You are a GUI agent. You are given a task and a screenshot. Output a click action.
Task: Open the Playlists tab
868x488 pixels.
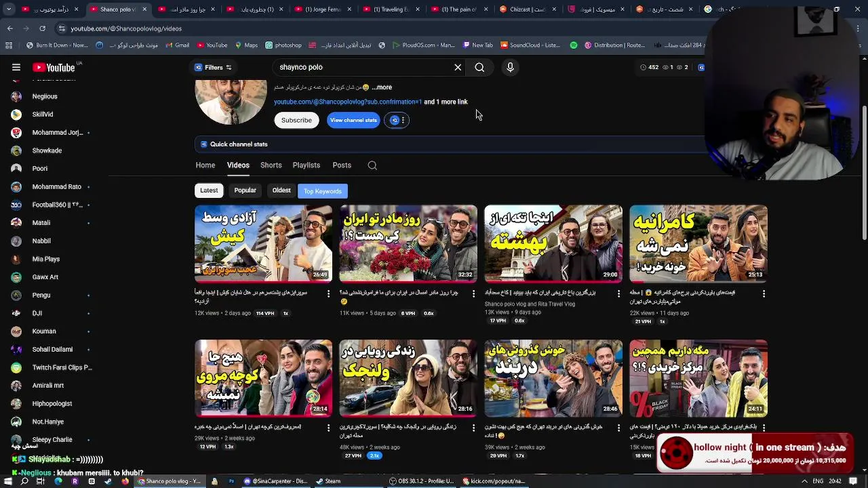[307, 165]
